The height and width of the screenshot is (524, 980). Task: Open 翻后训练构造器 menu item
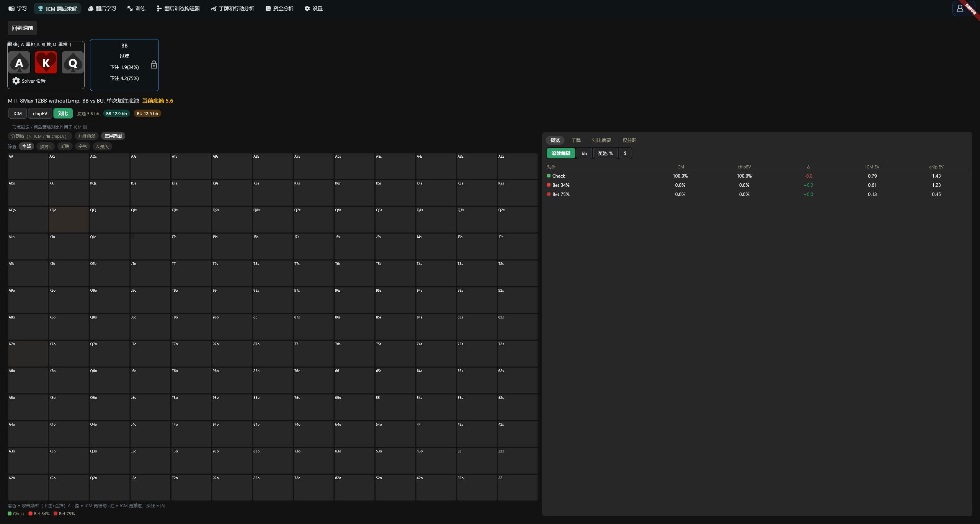(x=178, y=8)
